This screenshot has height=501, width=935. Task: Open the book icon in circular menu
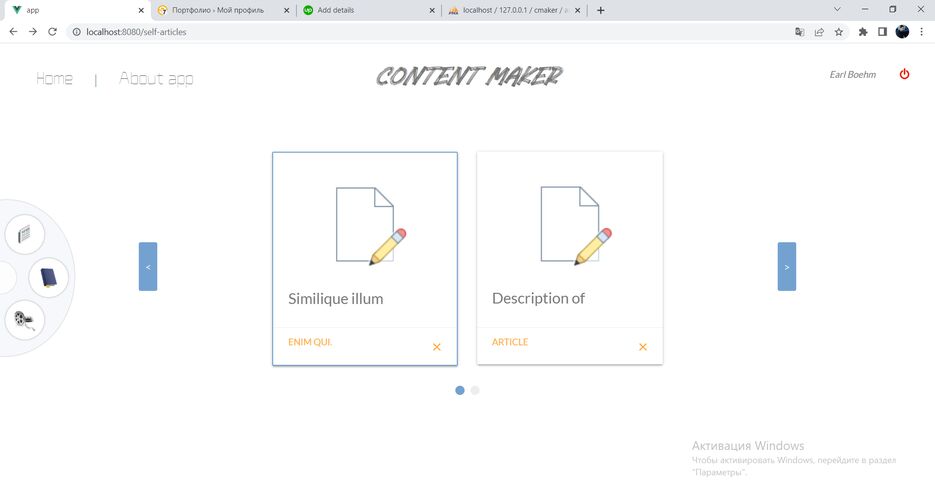tap(48, 277)
